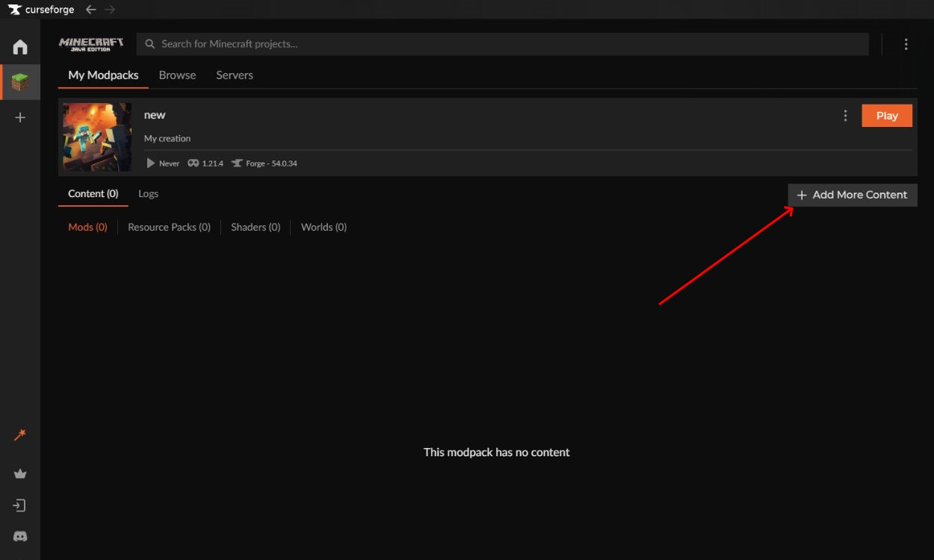
Task: Switch to the Browse tab
Action: pos(177,75)
